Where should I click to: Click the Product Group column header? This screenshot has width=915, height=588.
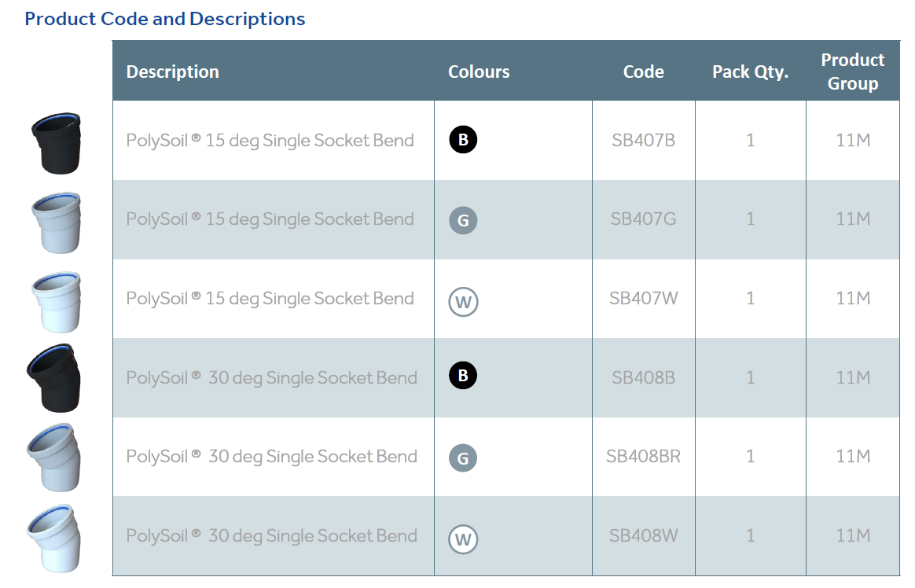pos(853,72)
